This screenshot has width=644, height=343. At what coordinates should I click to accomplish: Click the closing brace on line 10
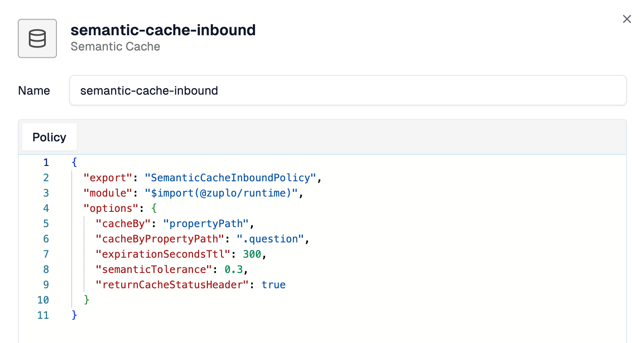click(x=87, y=300)
